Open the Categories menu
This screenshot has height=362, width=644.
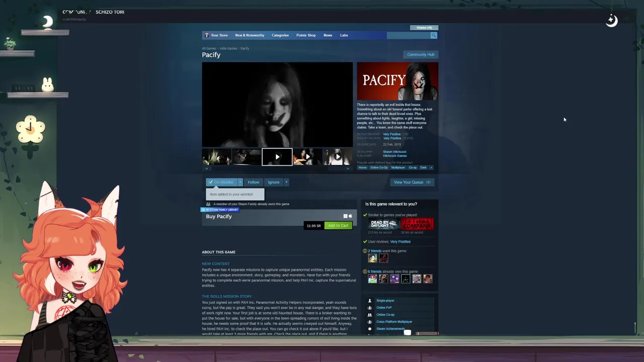[x=280, y=35]
